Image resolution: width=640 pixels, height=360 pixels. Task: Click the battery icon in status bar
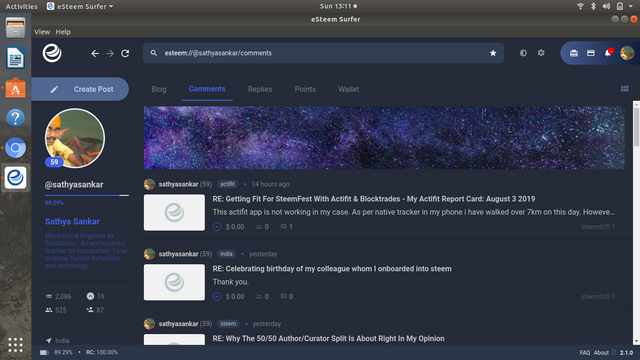[44, 352]
